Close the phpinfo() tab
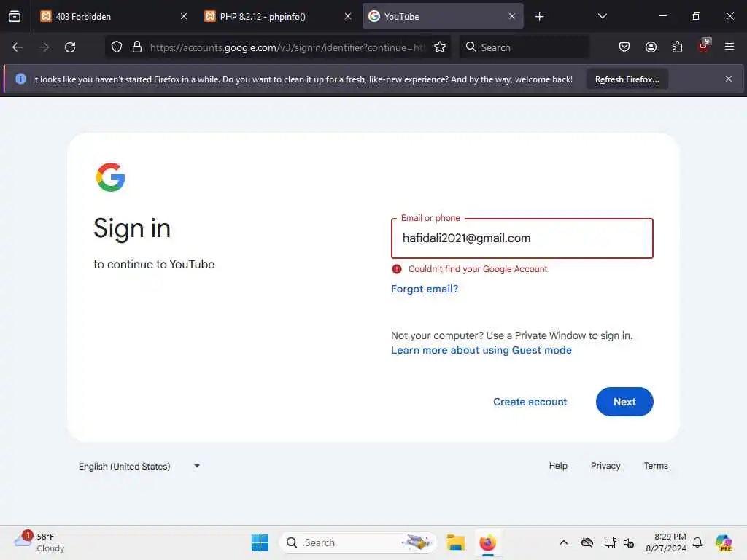Image resolution: width=747 pixels, height=560 pixels. 348,17
